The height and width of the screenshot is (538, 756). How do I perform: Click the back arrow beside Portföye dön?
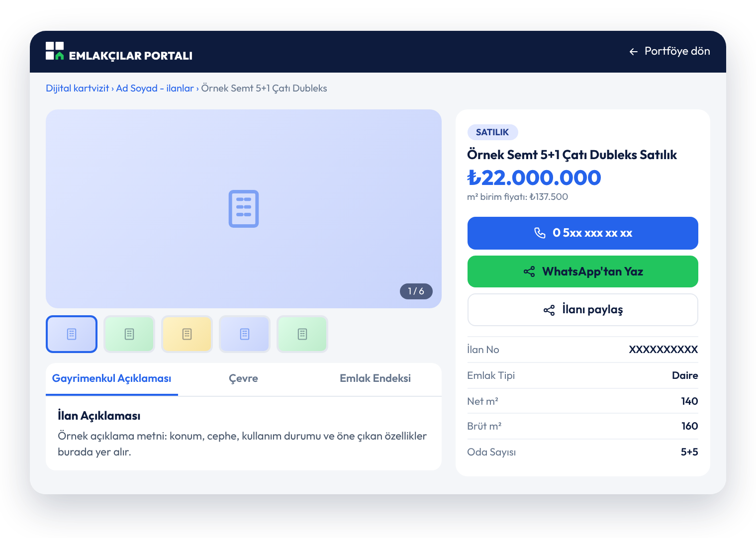(x=633, y=52)
